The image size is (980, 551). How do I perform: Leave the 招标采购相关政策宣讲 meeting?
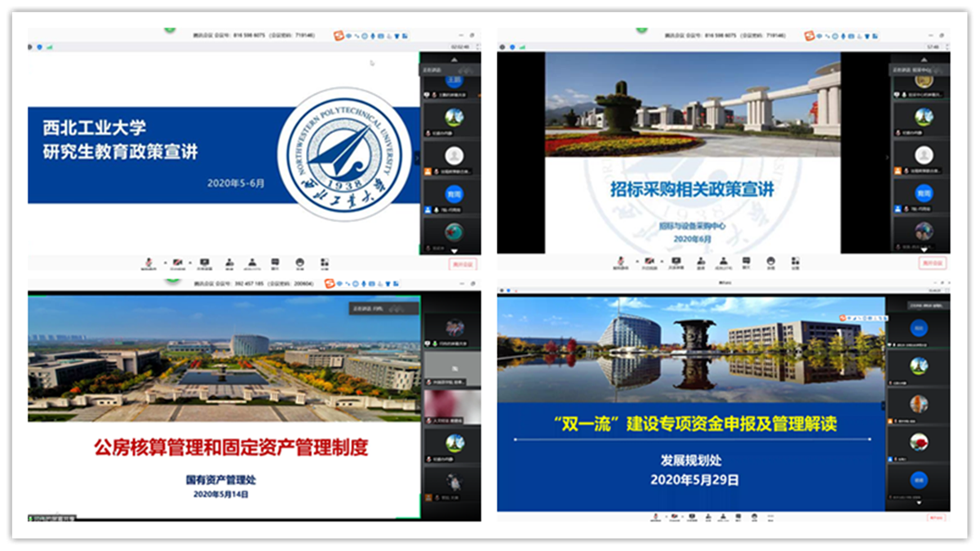[932, 263]
